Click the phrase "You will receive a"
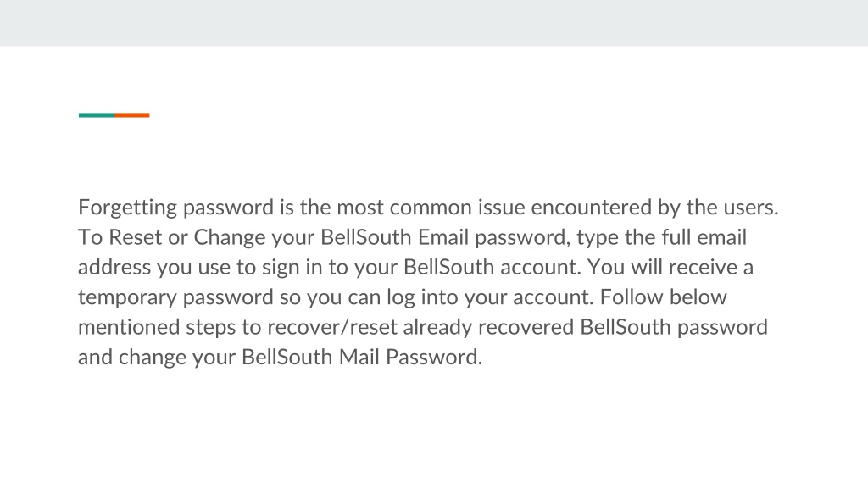Screen dimensions: 868x488 click(670, 267)
